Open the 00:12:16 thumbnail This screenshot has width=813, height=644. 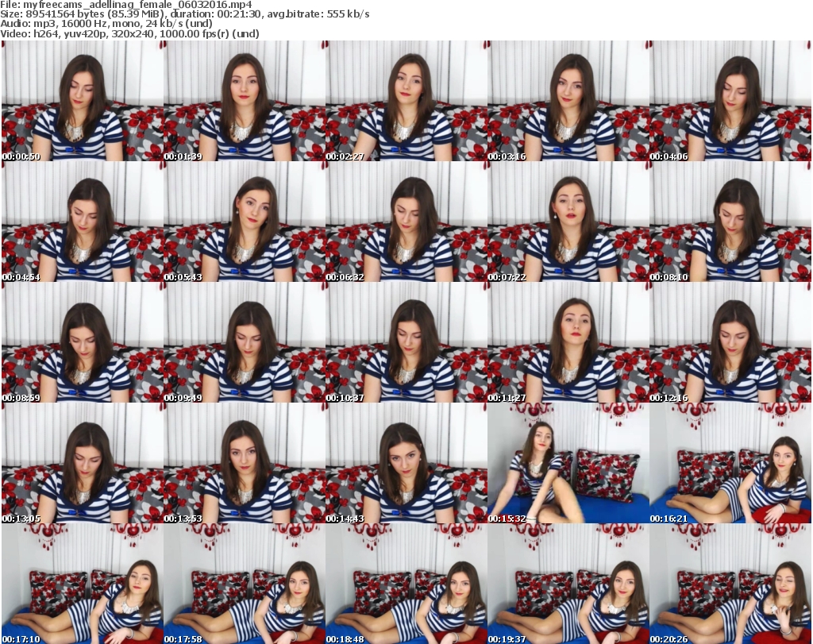coord(730,342)
